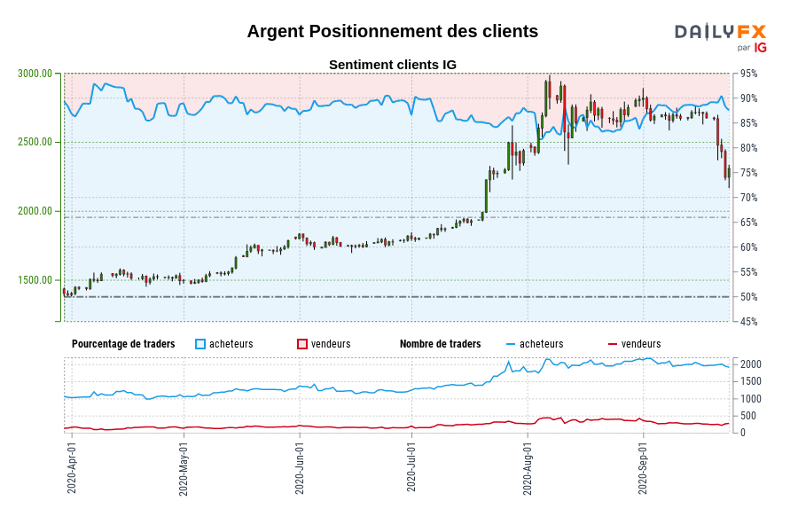Click the 2020-Aug-01 date label
The height and width of the screenshot is (532, 798).
coord(528,468)
